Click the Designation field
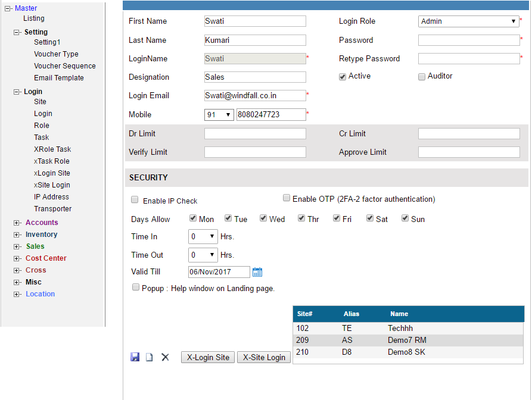The image size is (532, 400). tap(255, 77)
